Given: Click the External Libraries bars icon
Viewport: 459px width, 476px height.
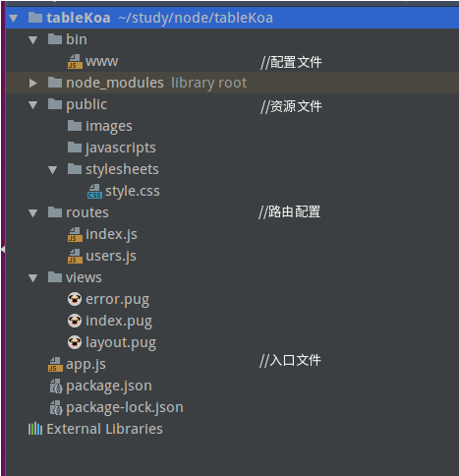Looking at the screenshot, I should pos(35,429).
